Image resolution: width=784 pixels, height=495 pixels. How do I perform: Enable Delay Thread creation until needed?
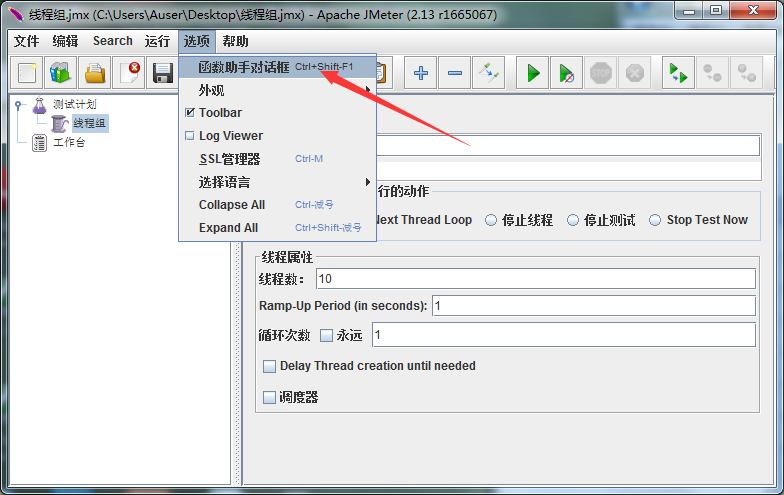pyautogui.click(x=269, y=366)
